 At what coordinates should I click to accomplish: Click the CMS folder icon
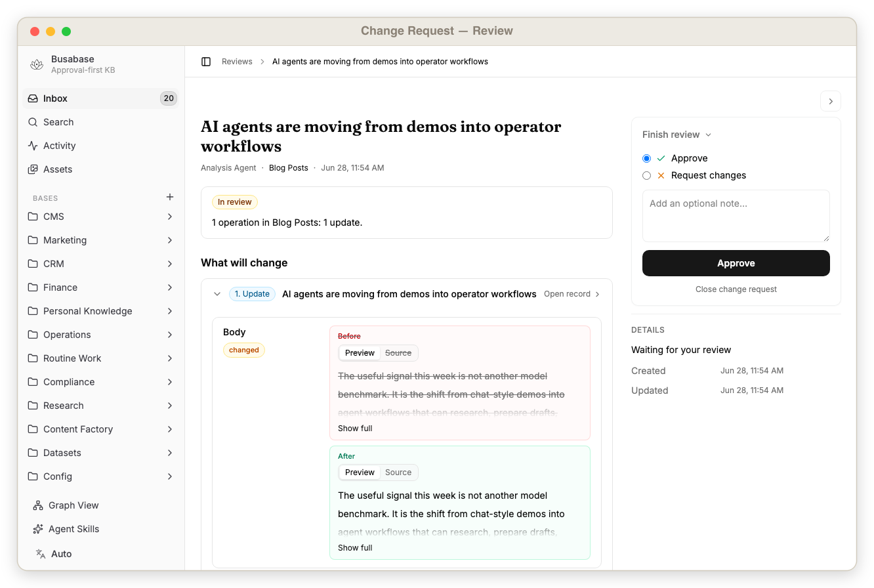click(33, 217)
